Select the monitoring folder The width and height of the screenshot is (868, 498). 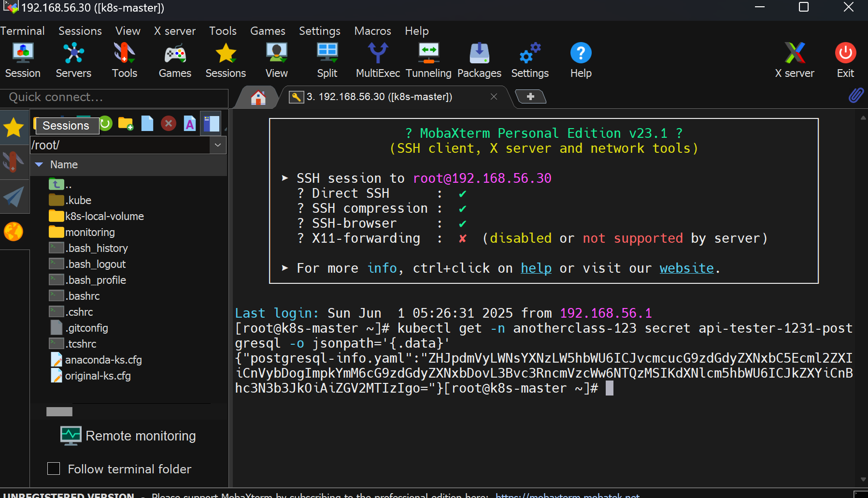point(82,232)
